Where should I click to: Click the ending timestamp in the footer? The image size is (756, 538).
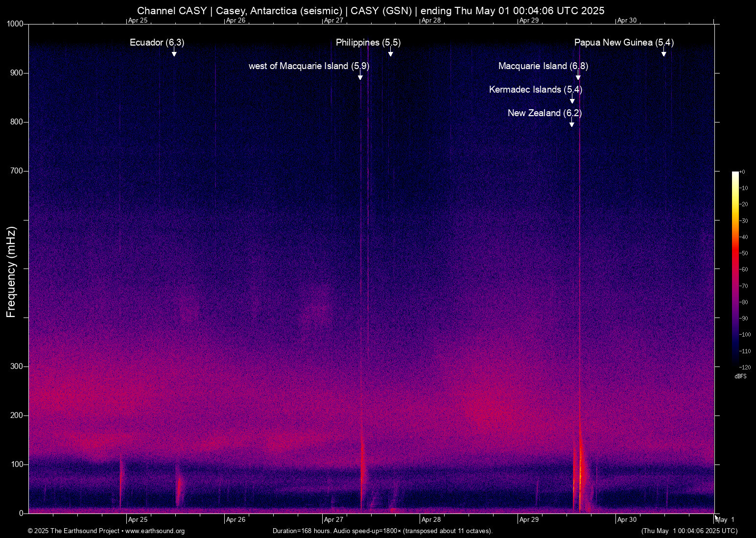690,531
